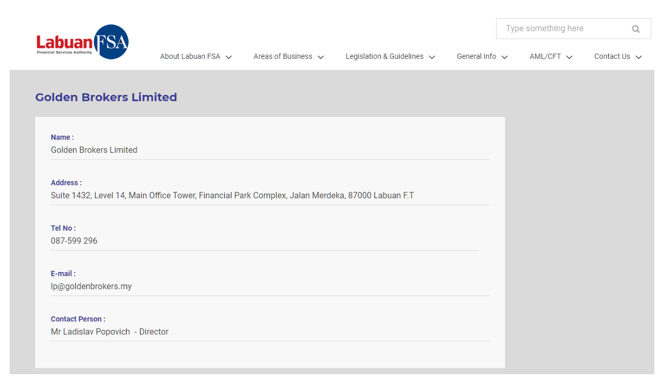
Task: Expand the chevron beside About Labuan FSA
Action: click(229, 57)
